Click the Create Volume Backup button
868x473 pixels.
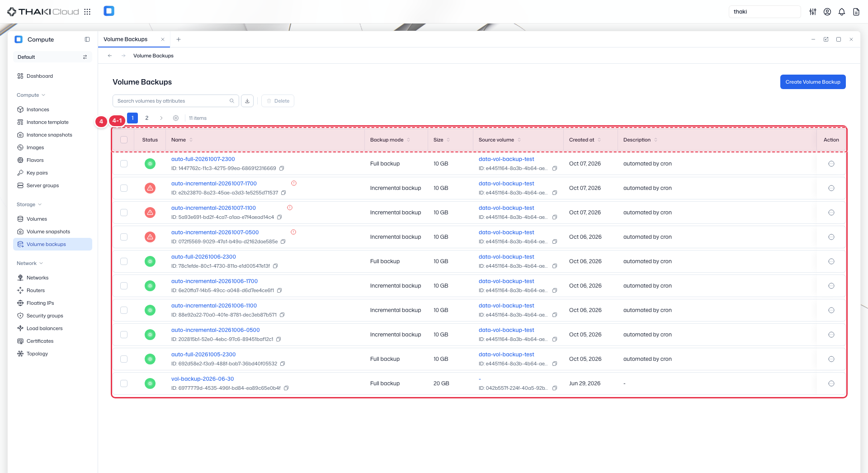click(x=813, y=82)
